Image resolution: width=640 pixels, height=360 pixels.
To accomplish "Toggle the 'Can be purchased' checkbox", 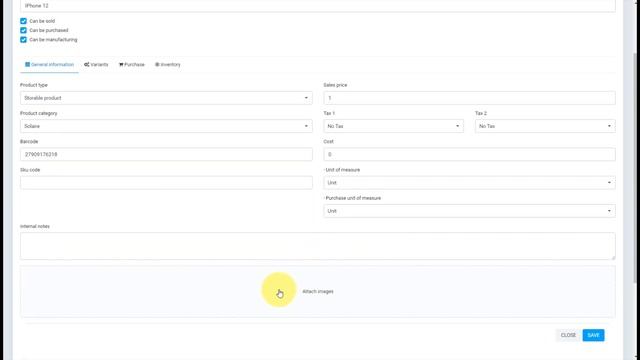I will 23,30.
